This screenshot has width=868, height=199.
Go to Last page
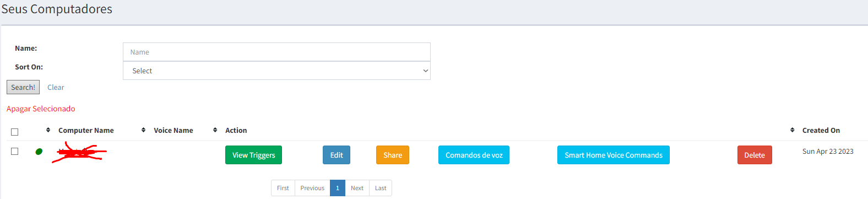[381, 188]
